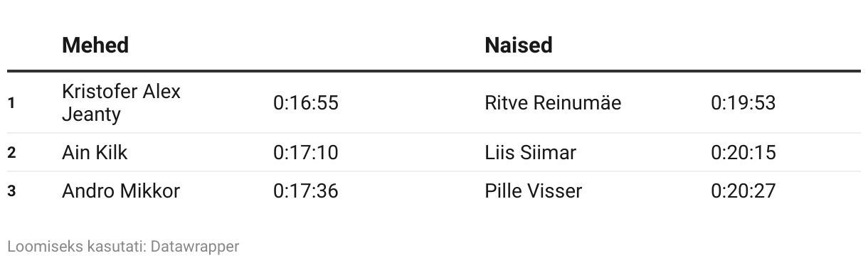868x263 pixels.
Task: Click the time 0:17:36
Action: 306,191
